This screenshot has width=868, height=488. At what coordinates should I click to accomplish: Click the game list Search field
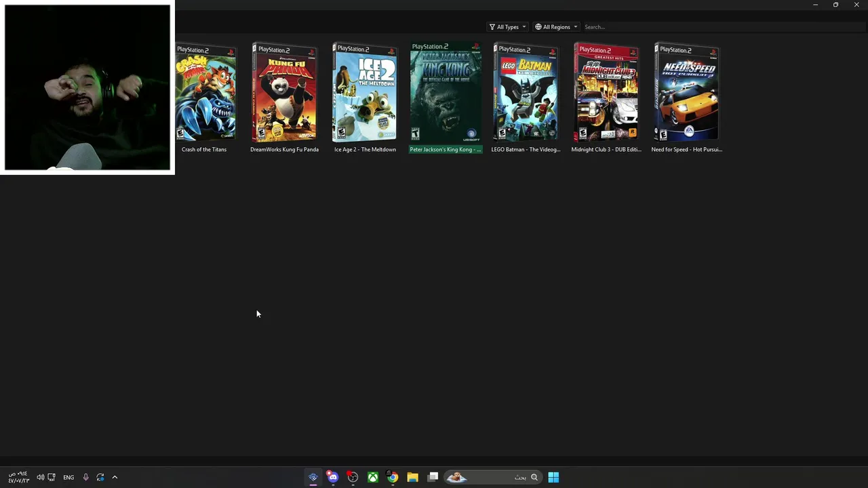click(723, 27)
